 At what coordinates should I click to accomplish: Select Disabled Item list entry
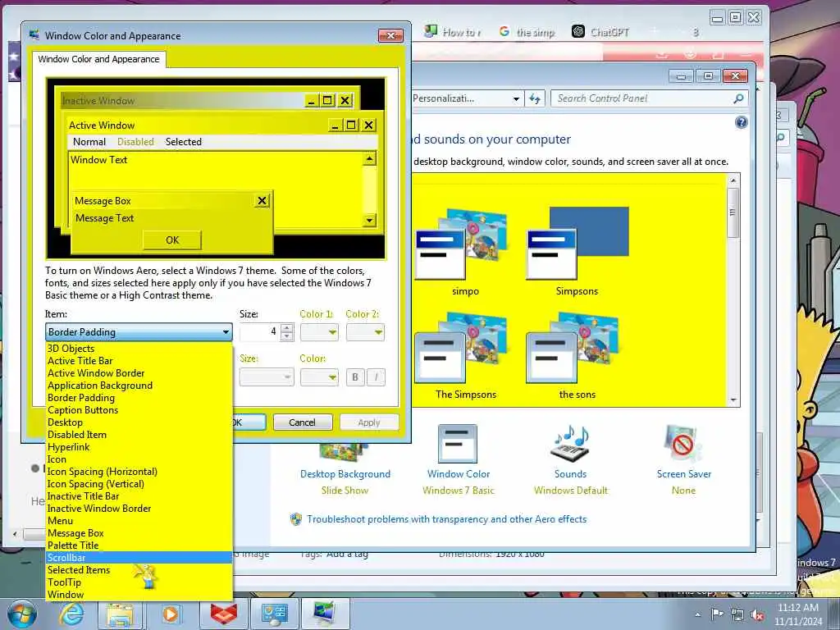[x=139, y=435]
